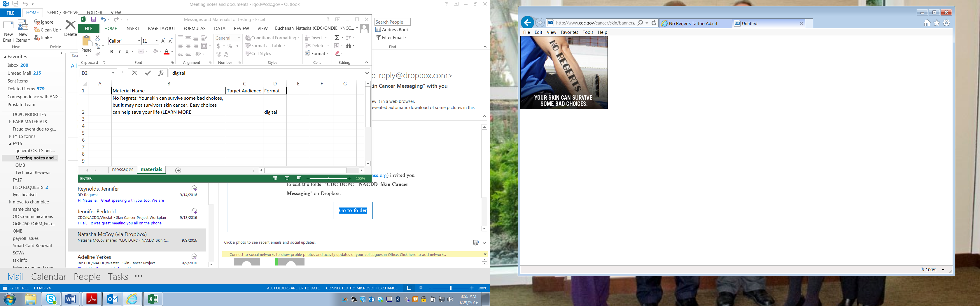980x306 pixels.
Task: Confirm the cell entry with the checkmark
Action: point(148,73)
